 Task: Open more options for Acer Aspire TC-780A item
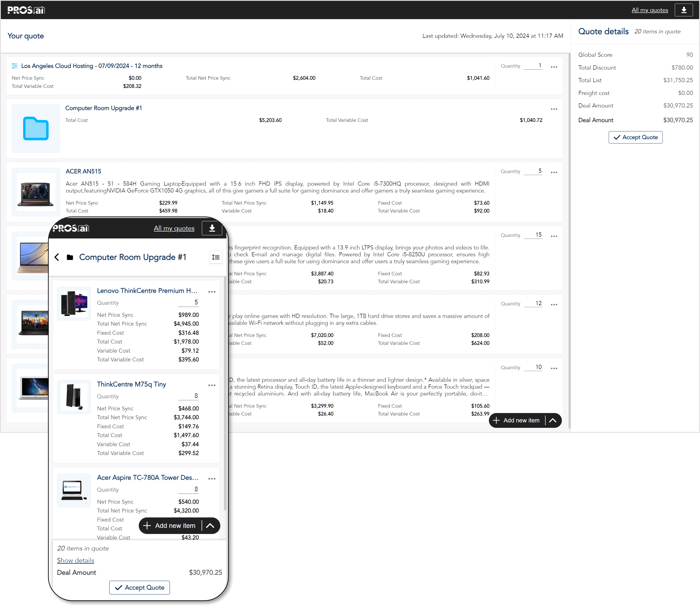tap(212, 479)
